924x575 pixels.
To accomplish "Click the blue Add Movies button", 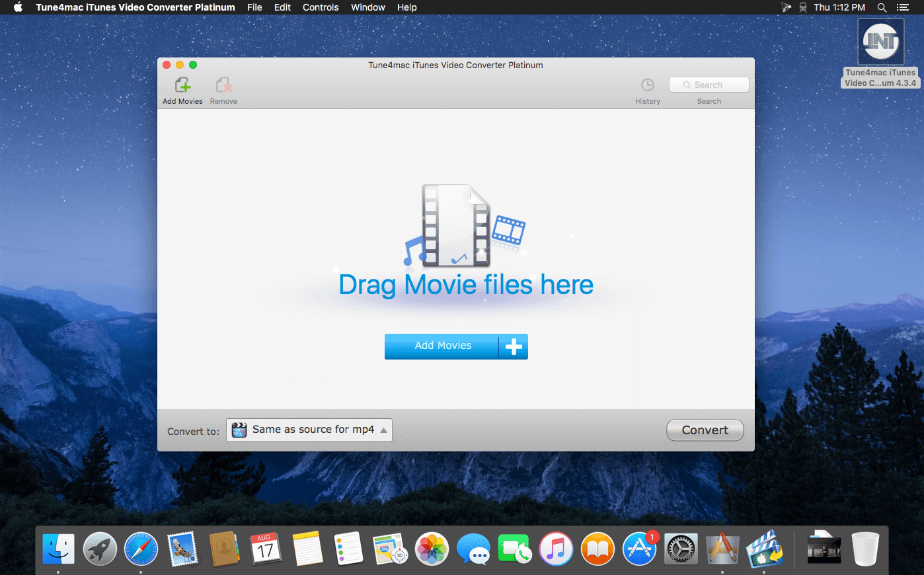I will tap(456, 346).
